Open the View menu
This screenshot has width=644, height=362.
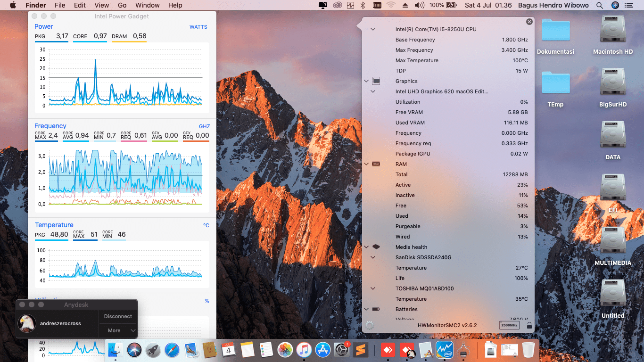[102, 5]
